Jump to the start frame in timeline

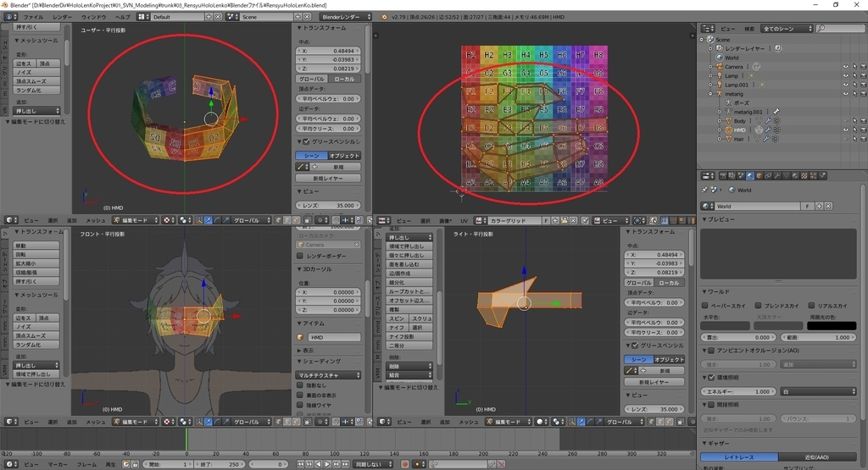pos(301,464)
